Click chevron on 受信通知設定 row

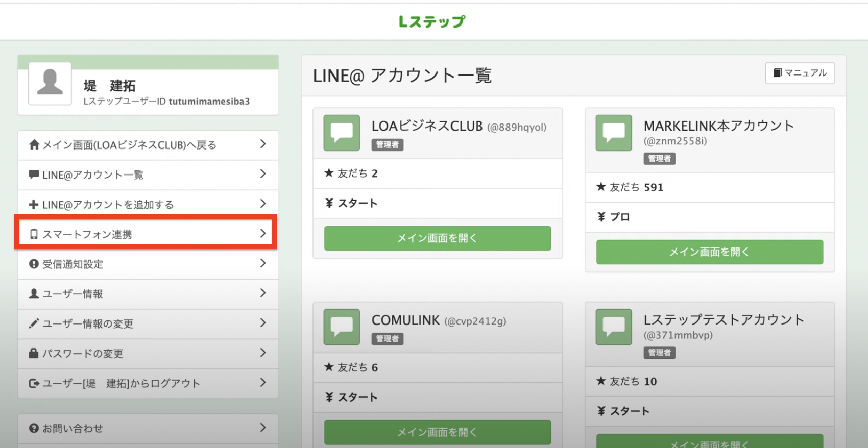(263, 263)
